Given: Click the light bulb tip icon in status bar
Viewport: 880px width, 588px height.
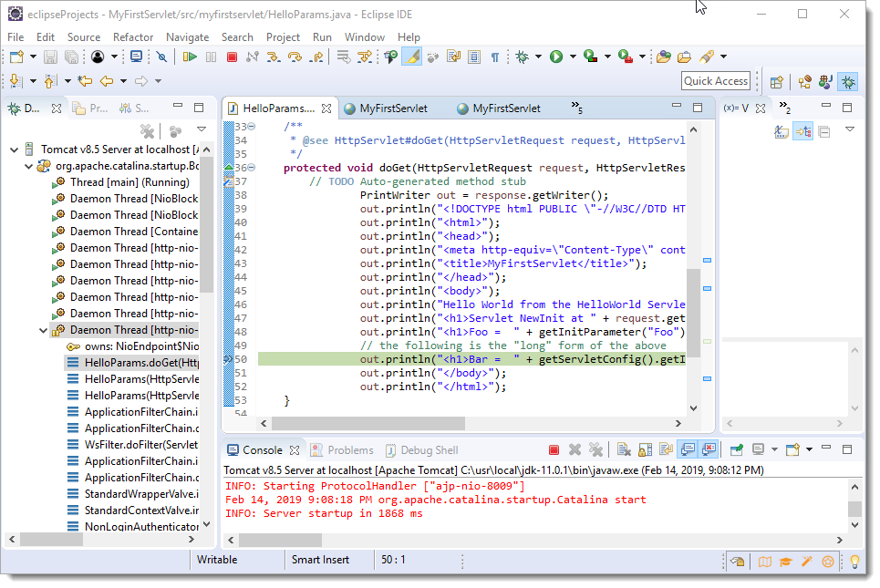Looking at the screenshot, I should tap(854, 561).
